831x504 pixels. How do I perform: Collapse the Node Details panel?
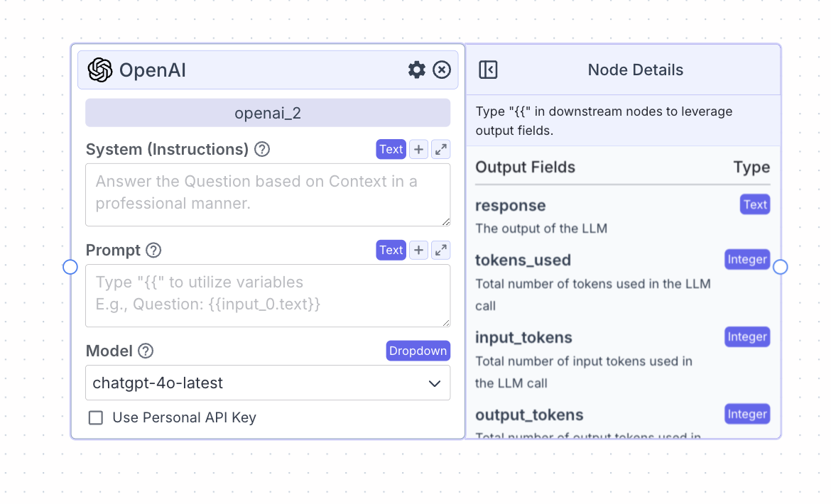coord(488,70)
